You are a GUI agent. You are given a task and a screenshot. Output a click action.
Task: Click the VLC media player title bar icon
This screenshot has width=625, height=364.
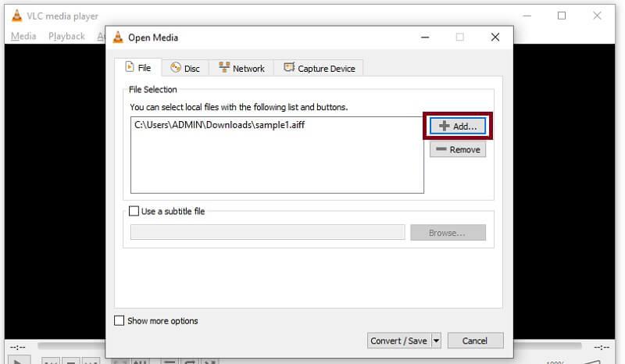tap(16, 16)
